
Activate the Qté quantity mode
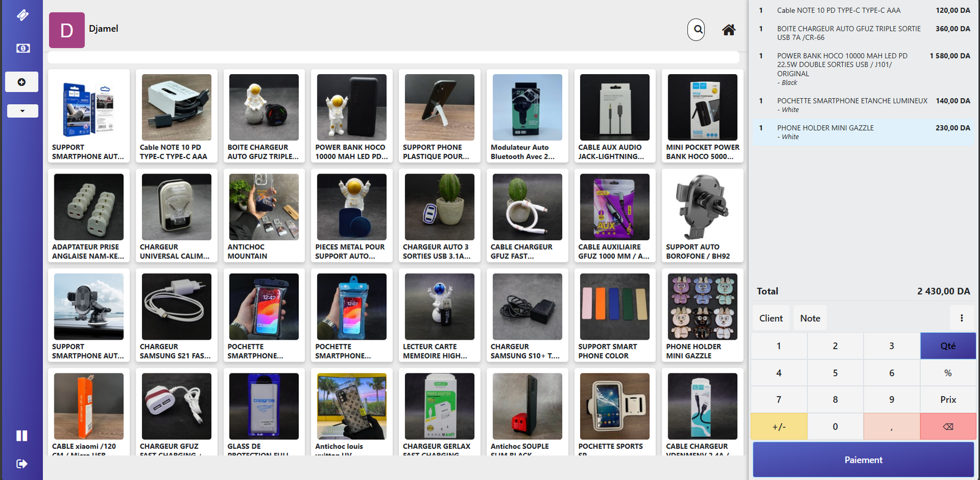948,346
